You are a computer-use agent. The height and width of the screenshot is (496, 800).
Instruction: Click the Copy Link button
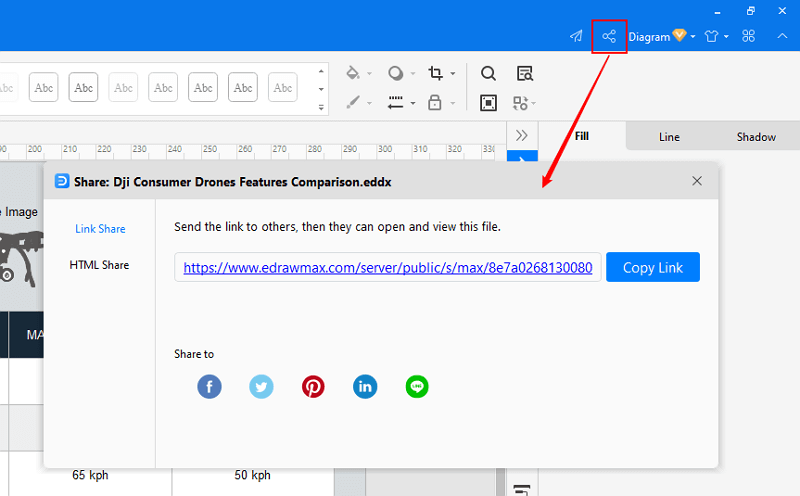[653, 267]
